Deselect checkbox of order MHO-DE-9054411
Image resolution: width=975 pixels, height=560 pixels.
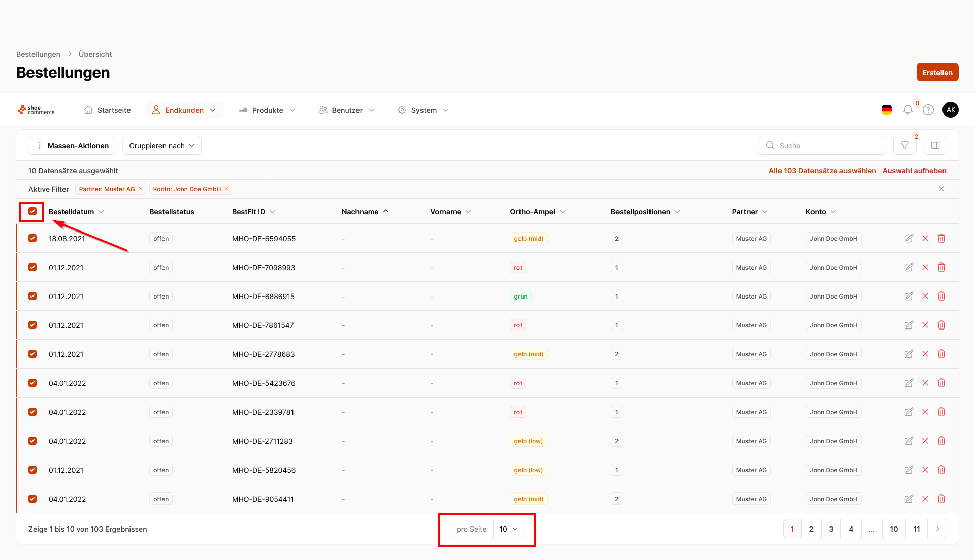pyautogui.click(x=32, y=499)
